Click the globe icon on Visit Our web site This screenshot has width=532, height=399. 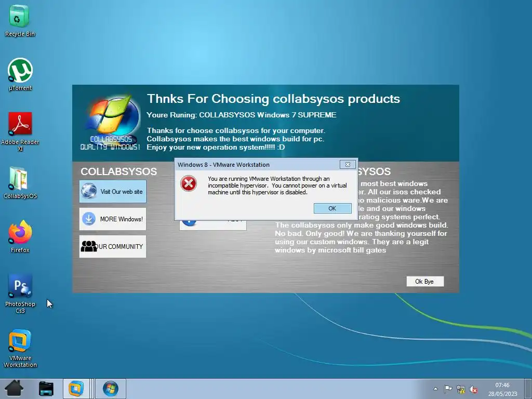(x=89, y=191)
